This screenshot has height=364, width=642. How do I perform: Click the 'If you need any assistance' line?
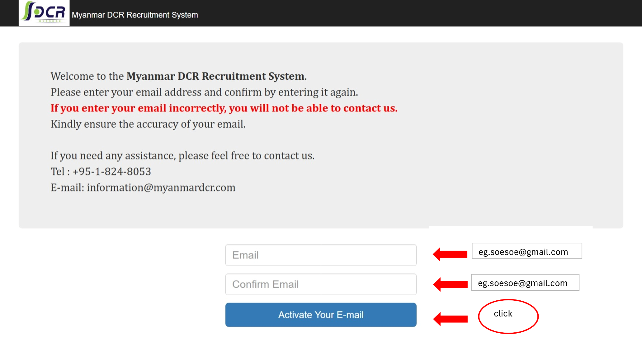pyautogui.click(x=182, y=156)
